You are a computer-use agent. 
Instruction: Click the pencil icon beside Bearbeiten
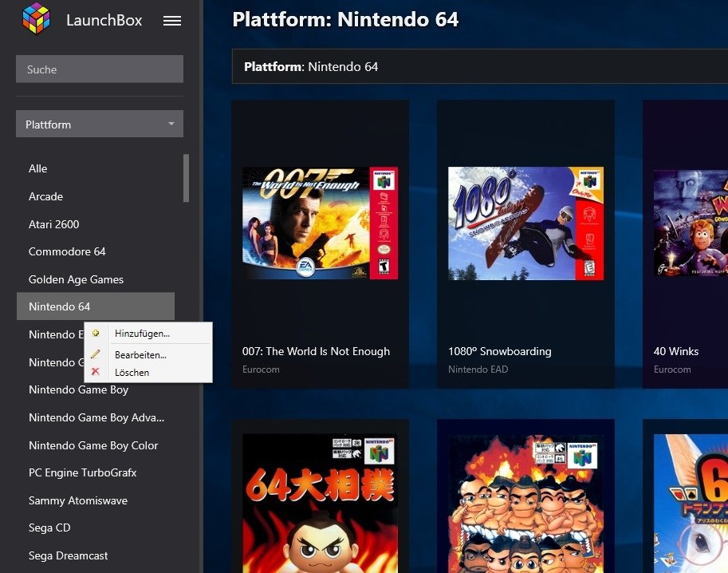[x=95, y=354]
